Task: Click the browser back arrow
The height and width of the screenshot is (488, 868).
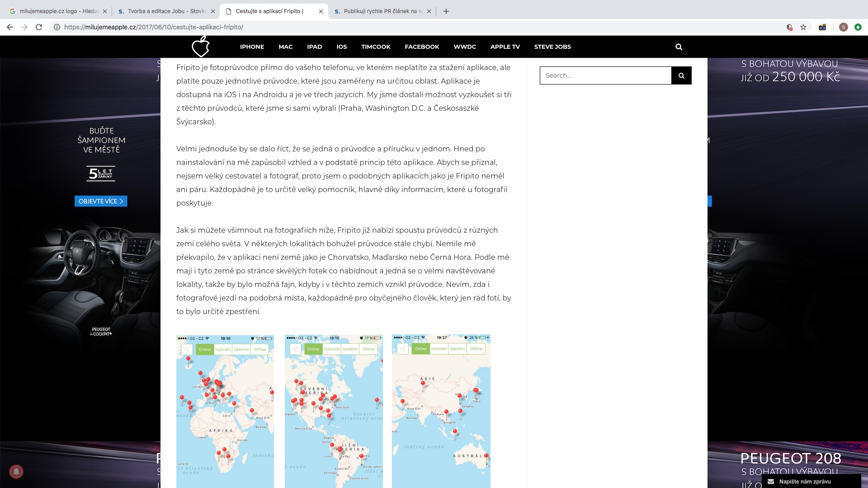Action: click(x=10, y=27)
